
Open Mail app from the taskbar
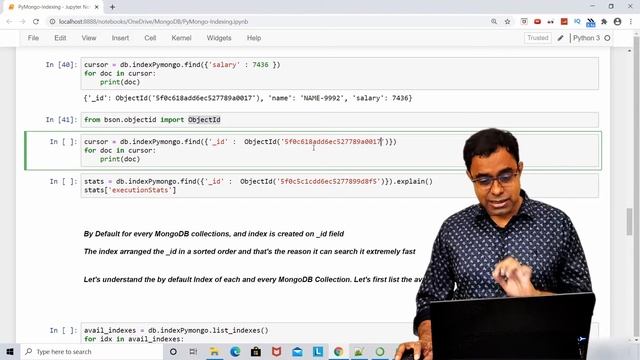click(x=297, y=351)
